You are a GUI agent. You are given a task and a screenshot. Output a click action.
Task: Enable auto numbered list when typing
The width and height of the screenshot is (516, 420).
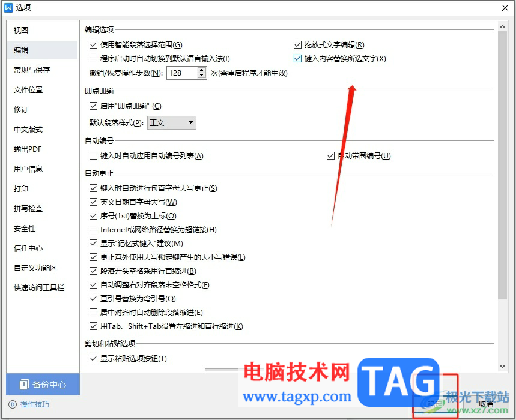94,155
